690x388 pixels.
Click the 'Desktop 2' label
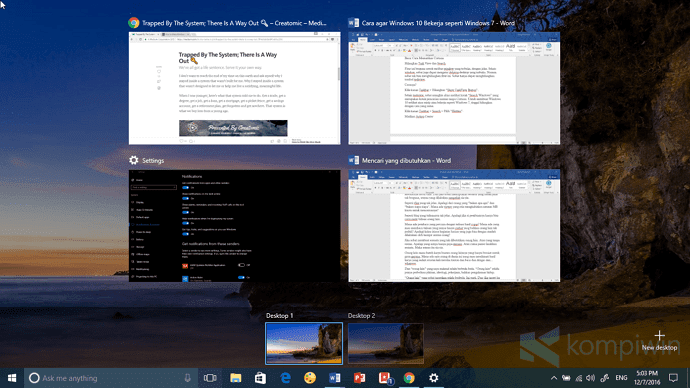pyautogui.click(x=361, y=316)
